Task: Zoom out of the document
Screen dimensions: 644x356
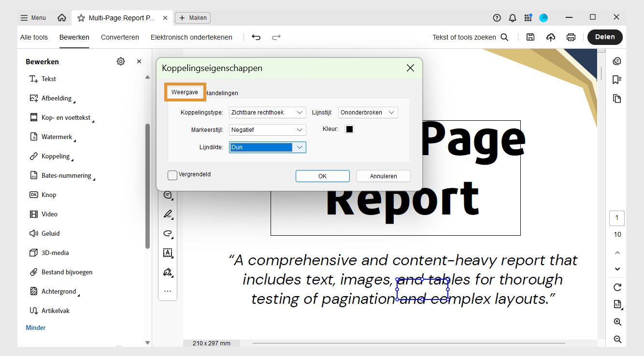Action: point(617,340)
